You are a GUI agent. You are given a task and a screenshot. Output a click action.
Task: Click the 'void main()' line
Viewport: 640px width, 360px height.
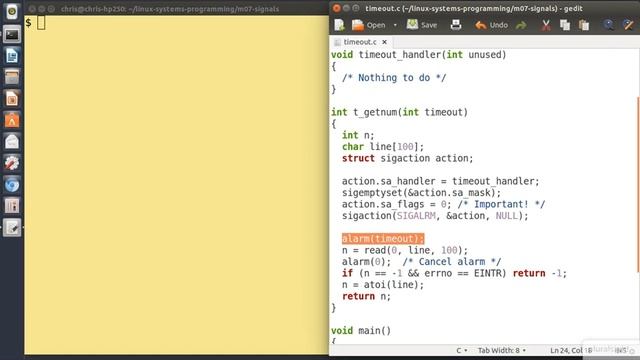pos(361,330)
